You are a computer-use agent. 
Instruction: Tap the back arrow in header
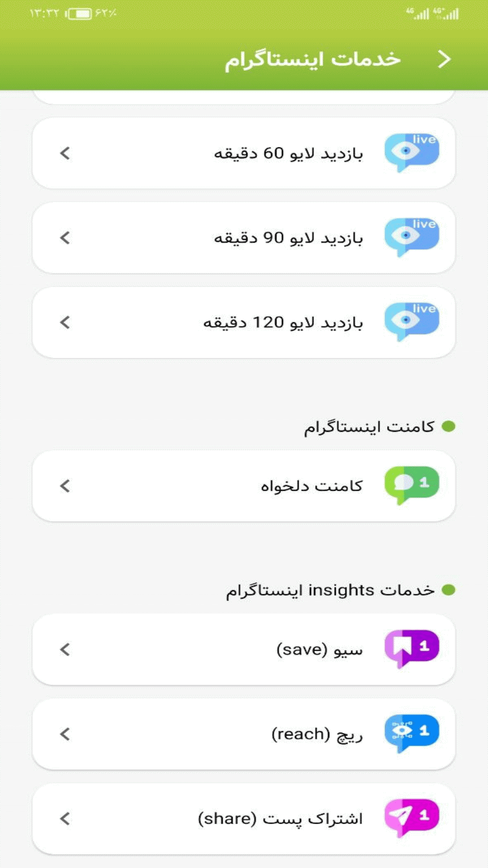pyautogui.click(x=444, y=59)
